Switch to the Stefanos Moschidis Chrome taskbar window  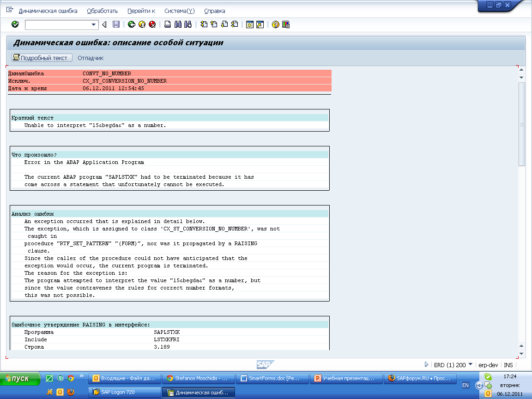pos(198,378)
